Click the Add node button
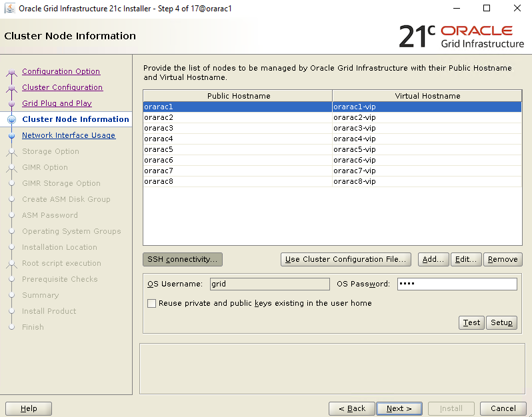This screenshot has height=417, width=532. (x=433, y=259)
